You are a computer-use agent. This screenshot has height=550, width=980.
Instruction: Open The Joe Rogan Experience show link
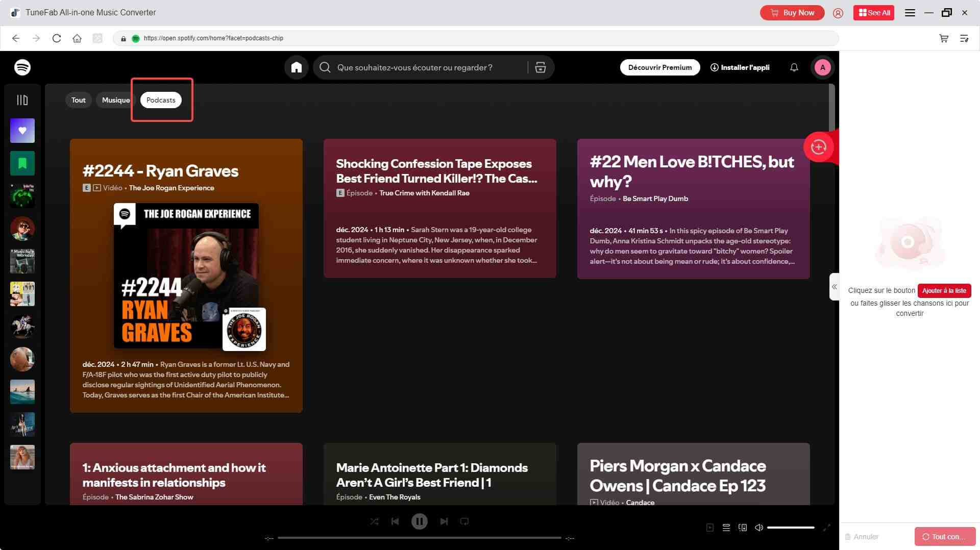point(171,188)
